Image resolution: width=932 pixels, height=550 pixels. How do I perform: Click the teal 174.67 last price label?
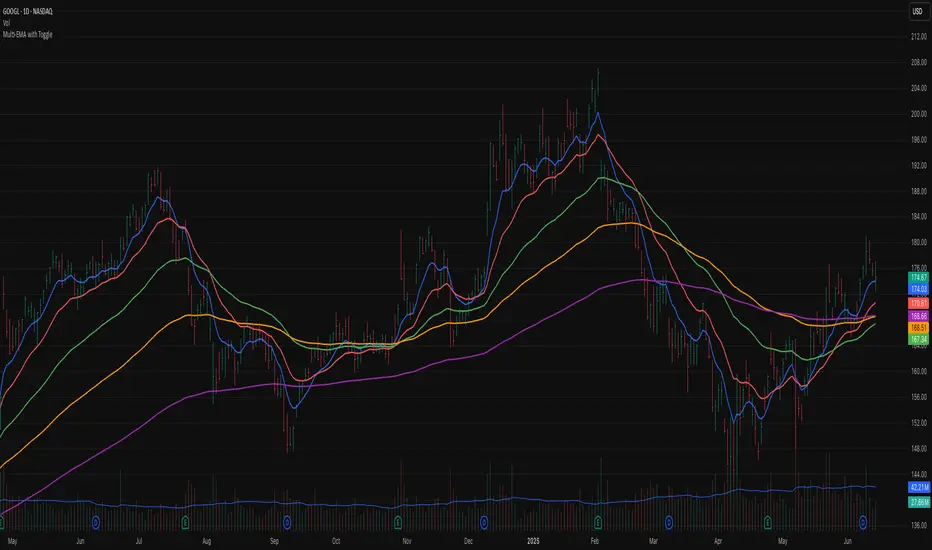[918, 278]
